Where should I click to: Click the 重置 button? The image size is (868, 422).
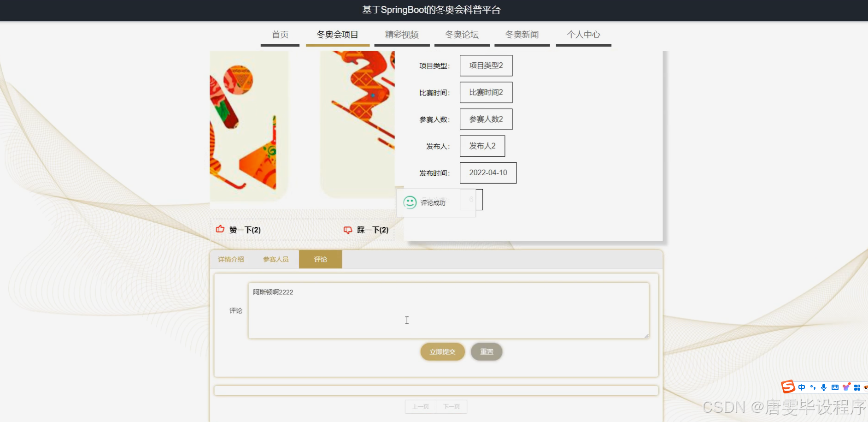487,352
